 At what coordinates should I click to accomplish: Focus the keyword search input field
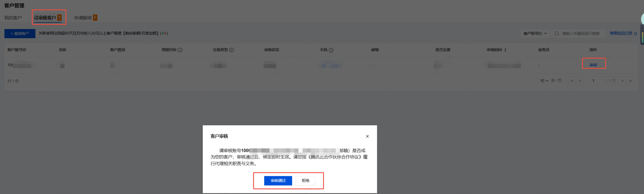point(581,34)
